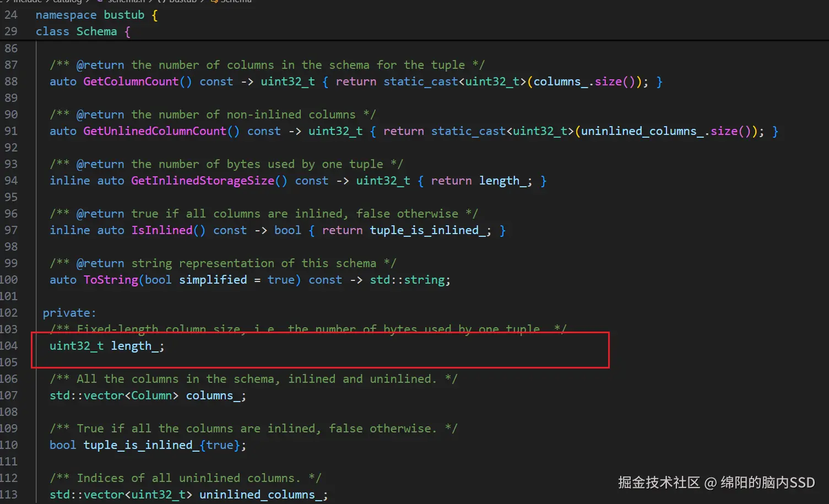Click the ToString function name
Viewport: 829px width, 504px height.
(x=111, y=280)
